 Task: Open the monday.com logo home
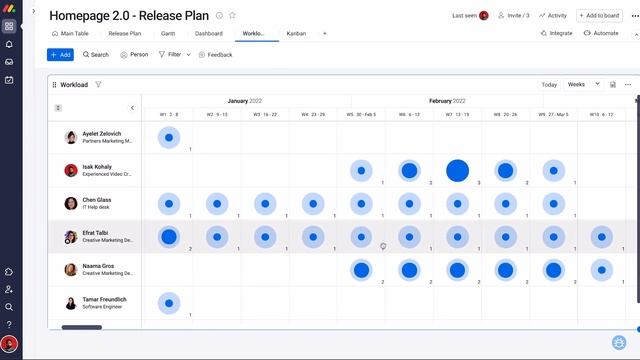(9, 8)
